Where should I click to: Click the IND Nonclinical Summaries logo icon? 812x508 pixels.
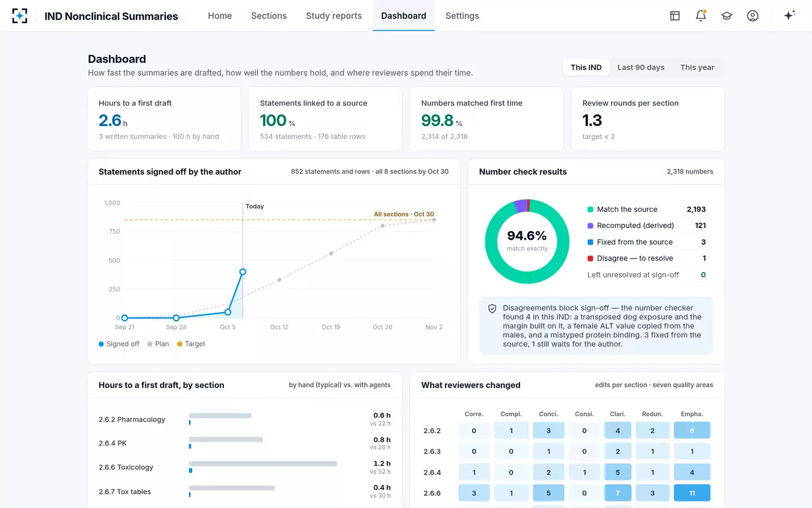(x=20, y=16)
